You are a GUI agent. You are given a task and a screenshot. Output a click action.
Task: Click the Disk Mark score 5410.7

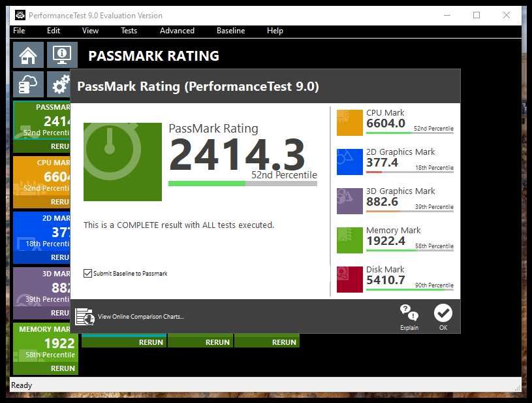click(x=386, y=280)
